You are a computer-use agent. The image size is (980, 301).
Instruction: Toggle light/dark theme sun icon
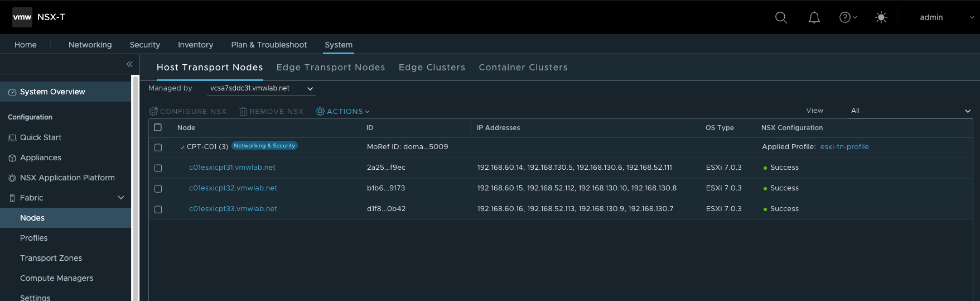[881, 17]
